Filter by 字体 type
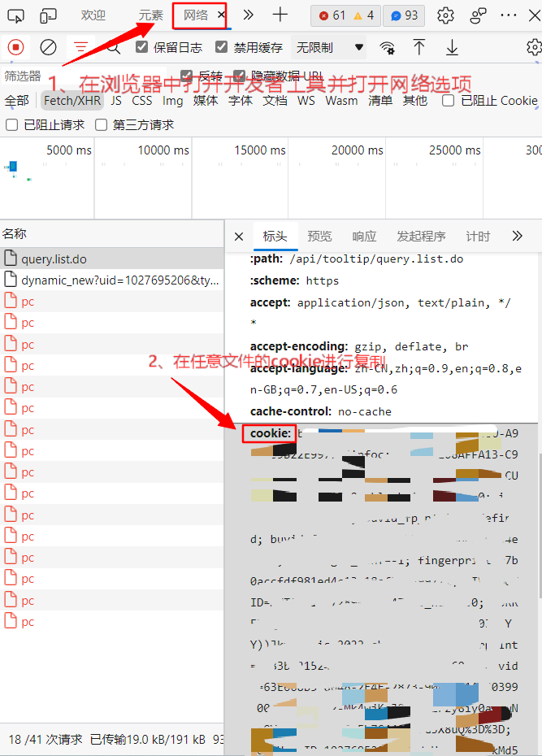 241,101
